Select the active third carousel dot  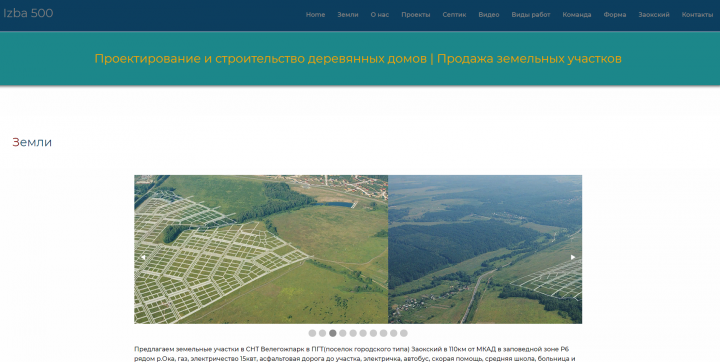click(x=332, y=333)
